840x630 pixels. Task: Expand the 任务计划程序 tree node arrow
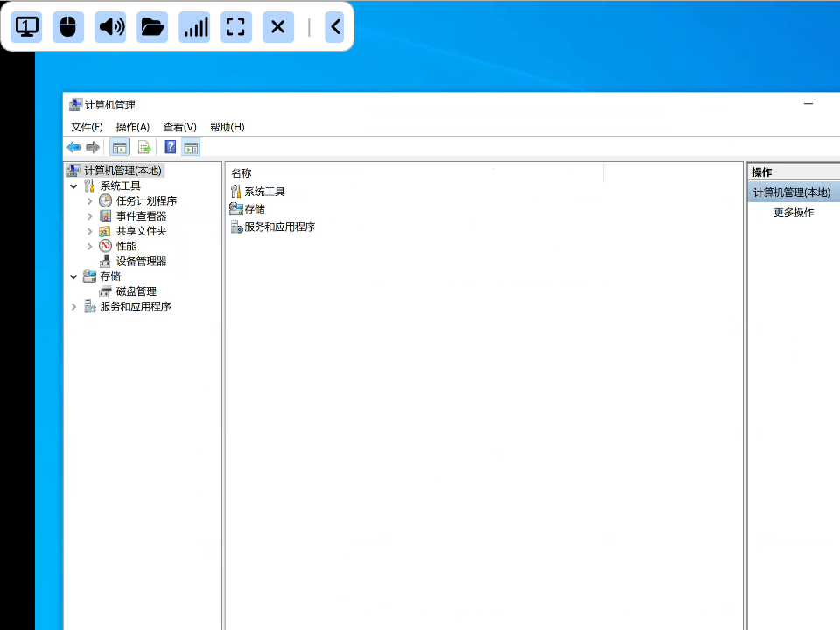89,201
